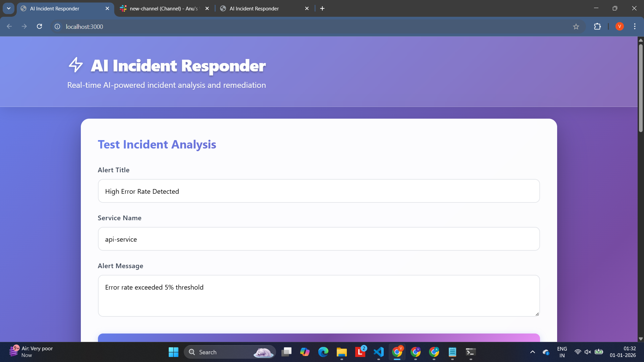
Task: Click the lightning bolt logo icon
Action: coord(75,65)
